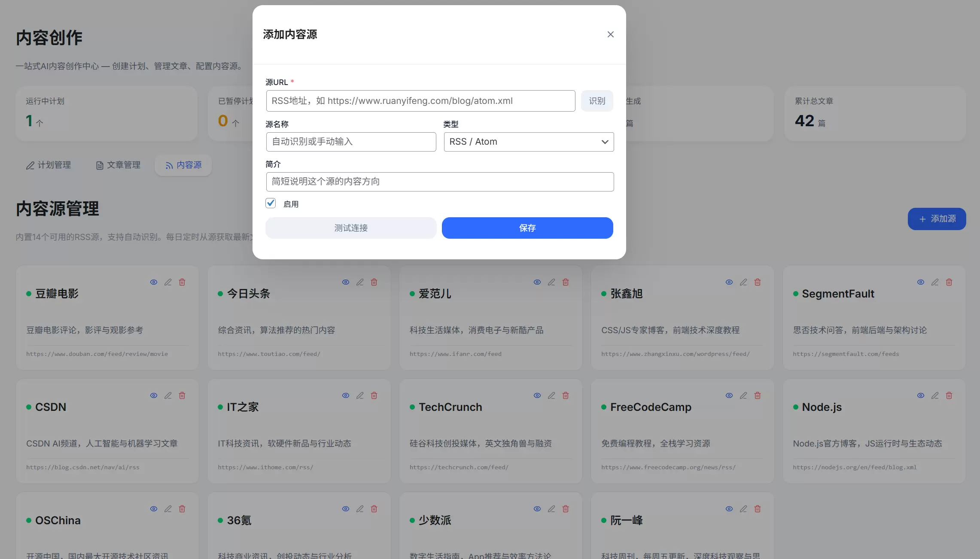Delete the SegmentFault source
Viewport: 980px width, 559px height.
pyautogui.click(x=949, y=282)
